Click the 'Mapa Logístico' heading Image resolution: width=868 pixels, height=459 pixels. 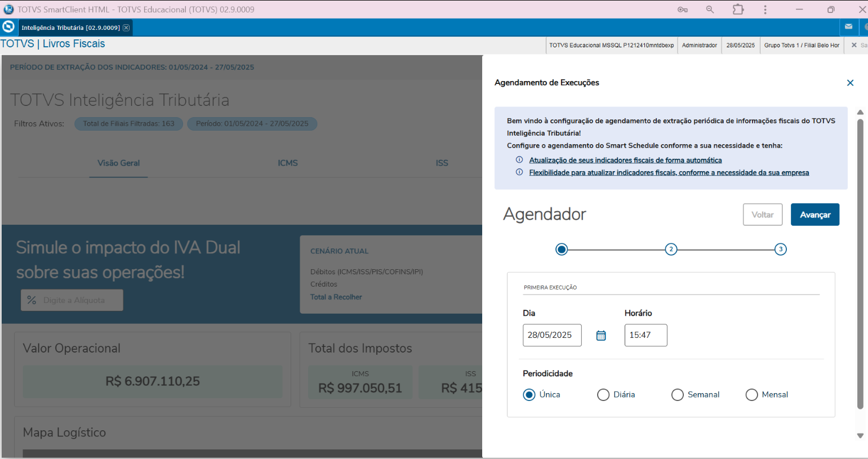tap(64, 433)
